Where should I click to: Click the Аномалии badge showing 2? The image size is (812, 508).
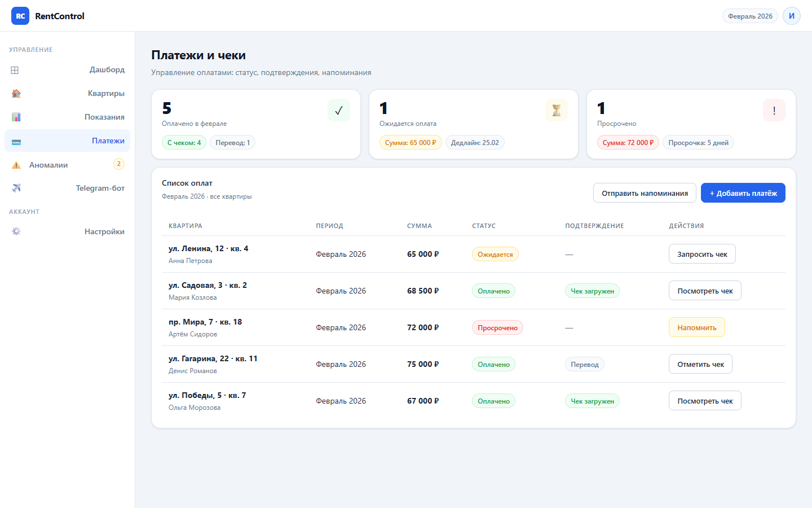point(118,164)
